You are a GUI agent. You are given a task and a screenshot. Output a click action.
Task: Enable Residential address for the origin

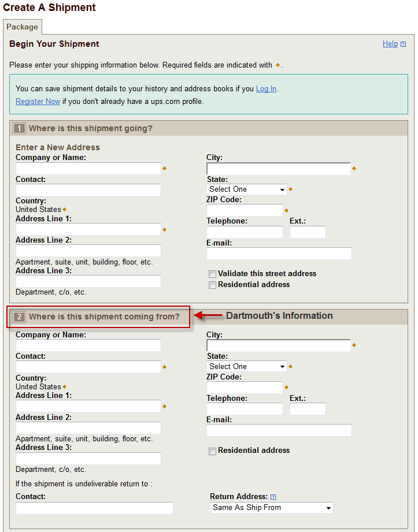tap(213, 451)
